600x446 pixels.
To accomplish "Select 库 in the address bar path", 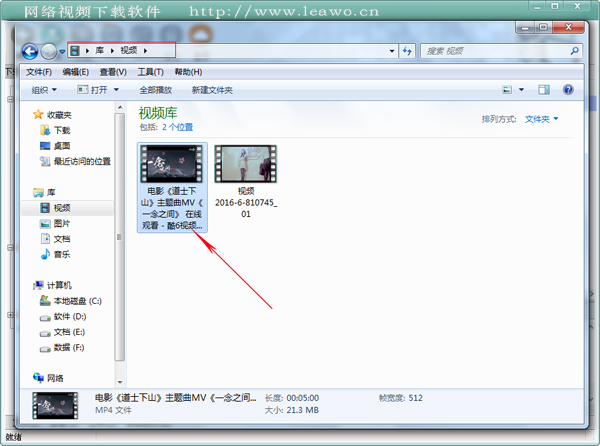I will click(x=99, y=50).
